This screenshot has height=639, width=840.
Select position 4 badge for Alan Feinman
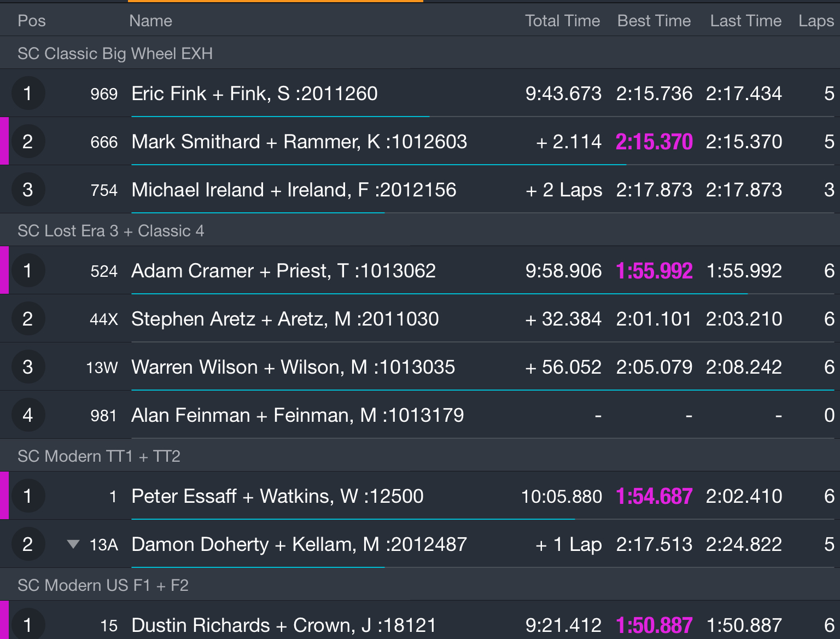tap(28, 415)
